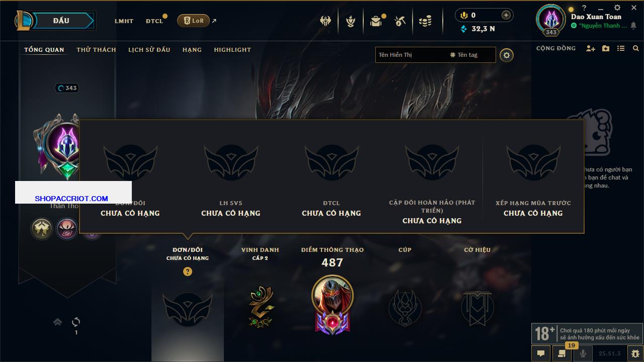Open the missions scroll icon with badge 19

(x=561, y=353)
